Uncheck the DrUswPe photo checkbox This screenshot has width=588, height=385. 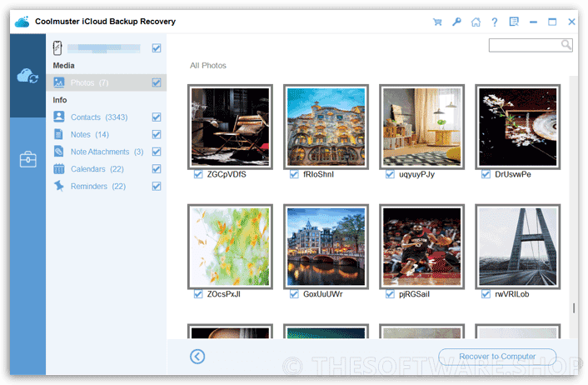(486, 174)
